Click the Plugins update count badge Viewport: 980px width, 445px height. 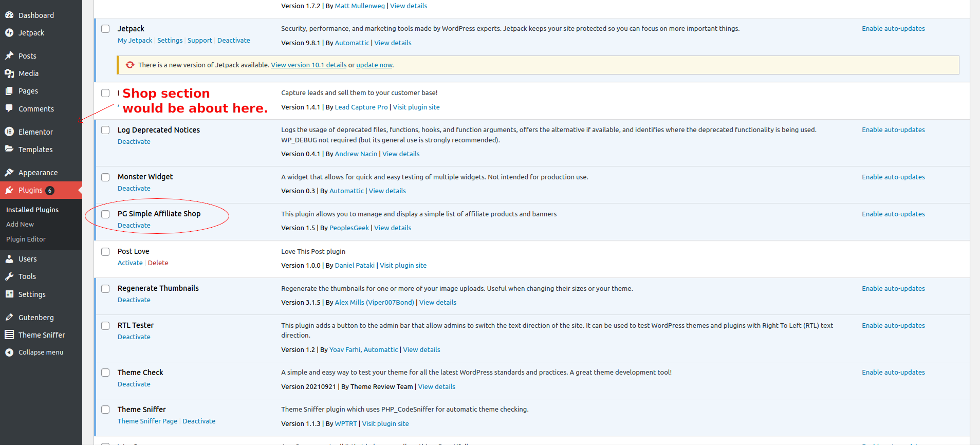pyautogui.click(x=50, y=191)
